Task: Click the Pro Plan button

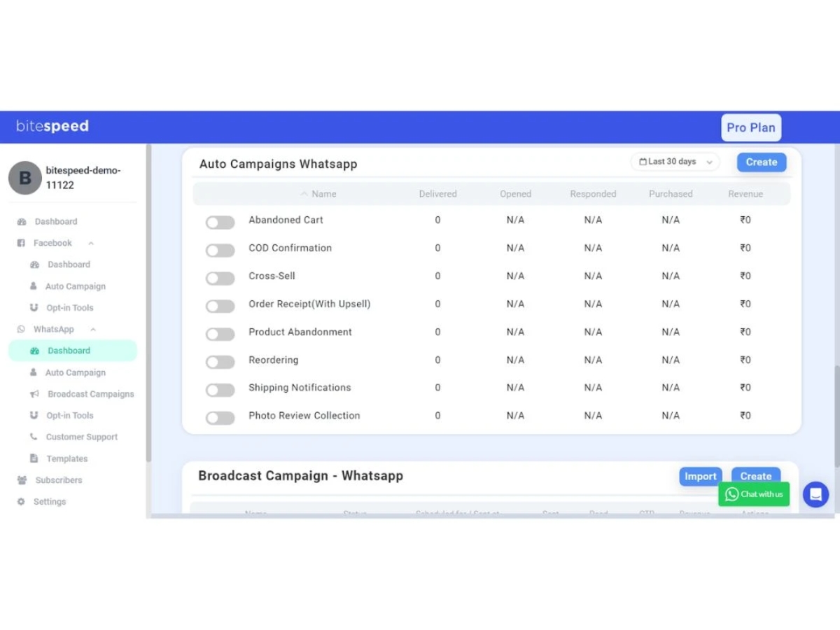Action: point(751,127)
